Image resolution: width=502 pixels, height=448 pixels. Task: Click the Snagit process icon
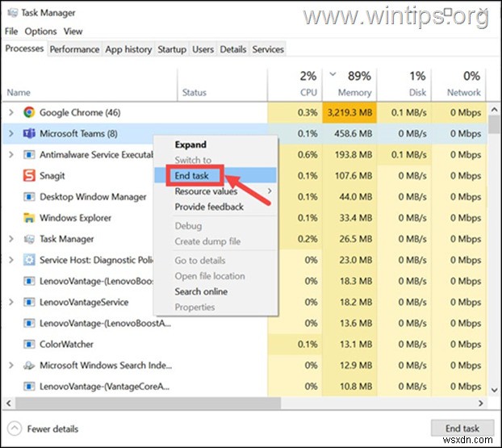29,175
